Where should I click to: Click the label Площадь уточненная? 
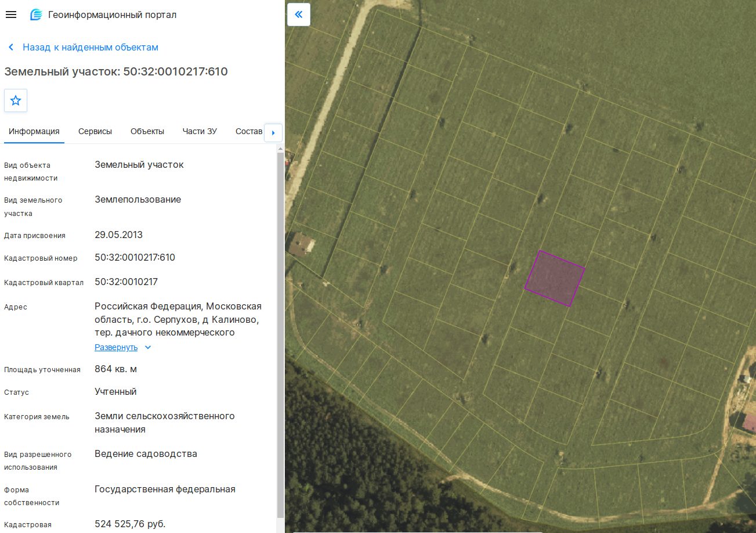point(42,370)
